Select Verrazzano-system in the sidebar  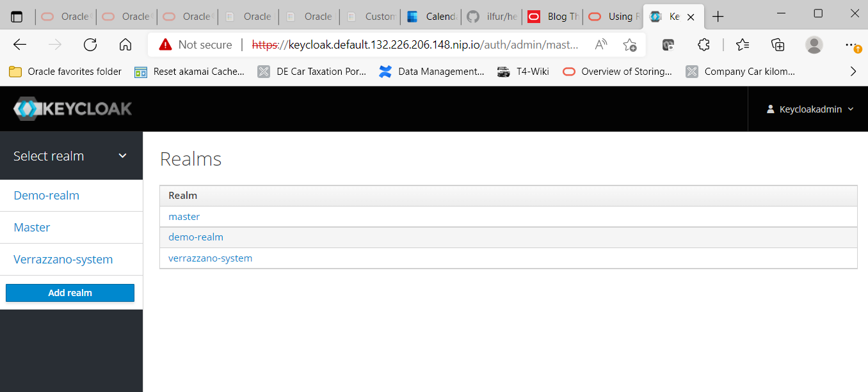[63, 260]
